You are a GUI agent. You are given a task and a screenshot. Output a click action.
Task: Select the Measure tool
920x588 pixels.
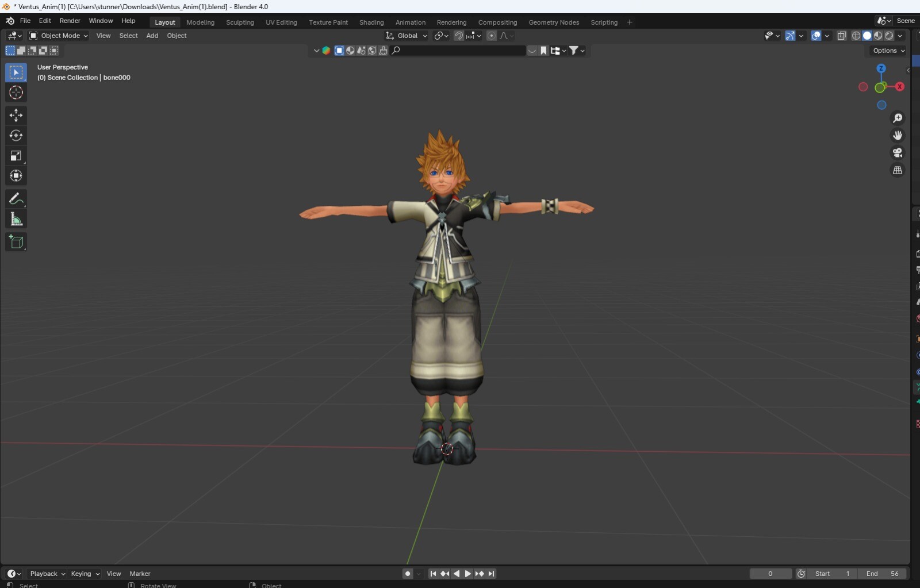coord(16,219)
